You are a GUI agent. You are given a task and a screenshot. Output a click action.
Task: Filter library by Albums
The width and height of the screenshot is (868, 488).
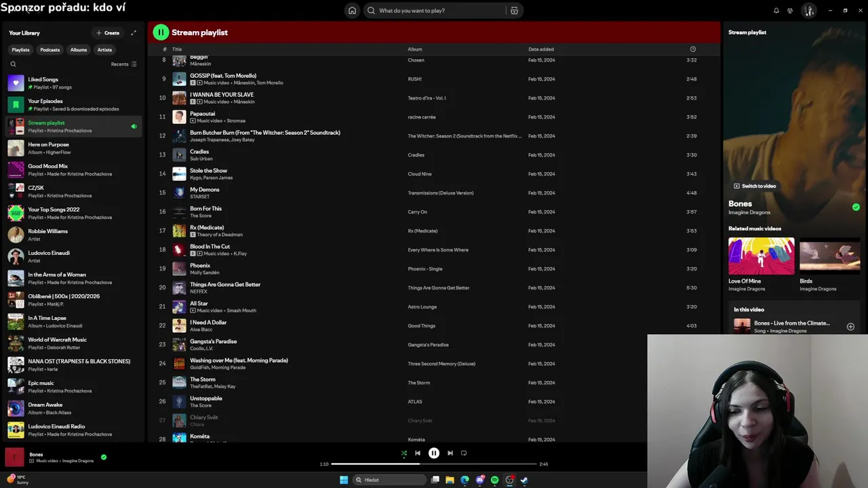click(x=79, y=49)
